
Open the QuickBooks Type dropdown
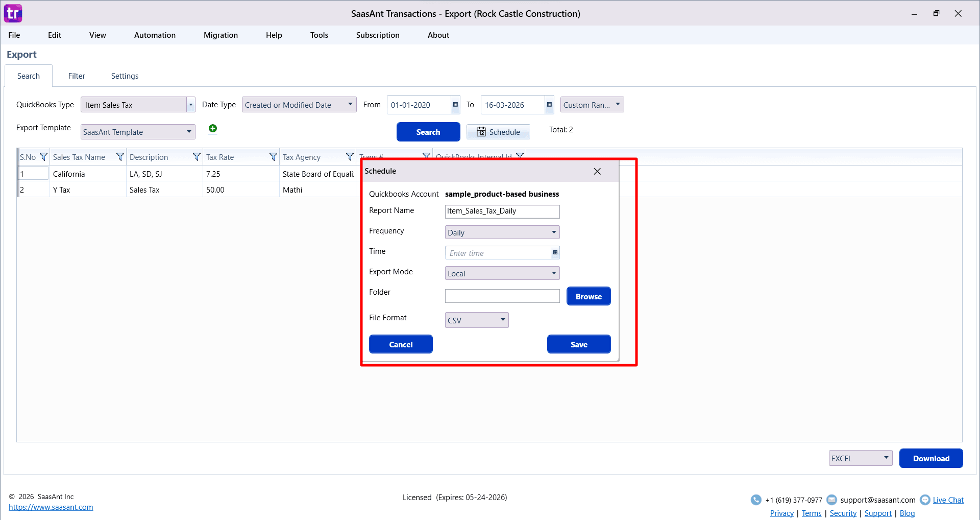(x=191, y=104)
